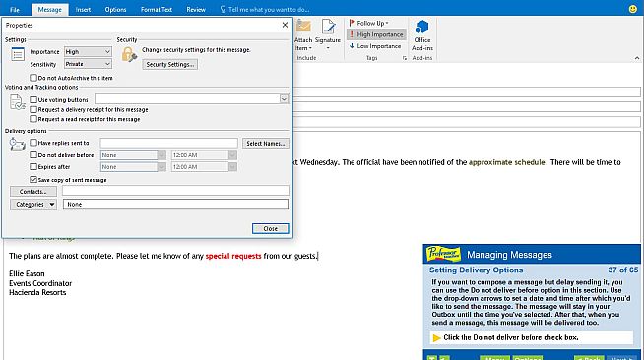Screen dimensions: 644x360
Task: Close the Properties dialog with X
Action: [x=285, y=25]
